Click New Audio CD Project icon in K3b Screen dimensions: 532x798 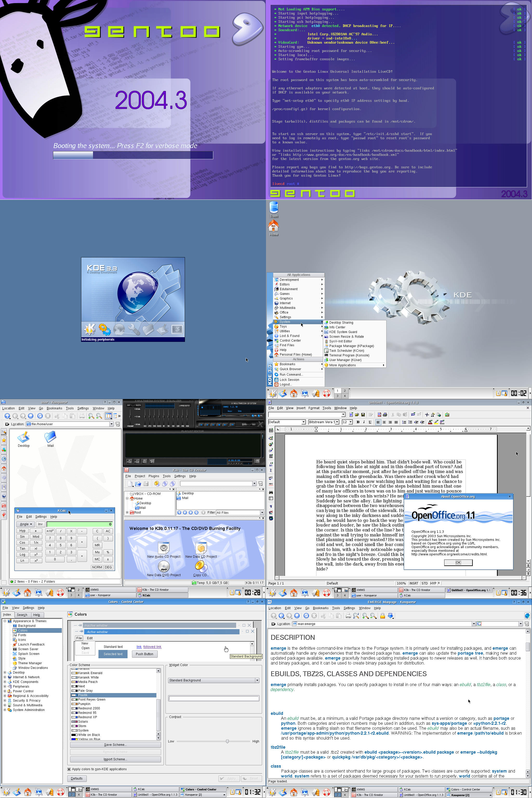(x=164, y=548)
